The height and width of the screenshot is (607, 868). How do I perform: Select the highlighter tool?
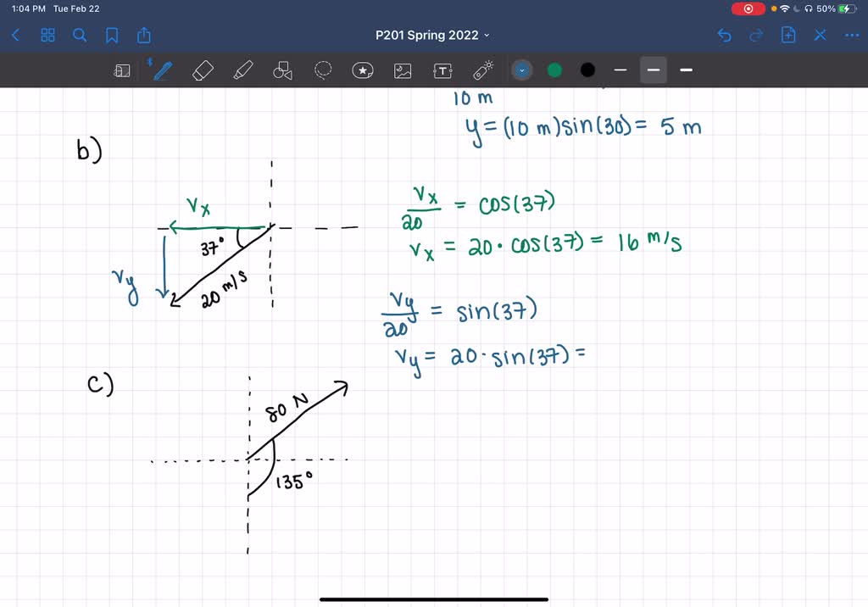243,70
